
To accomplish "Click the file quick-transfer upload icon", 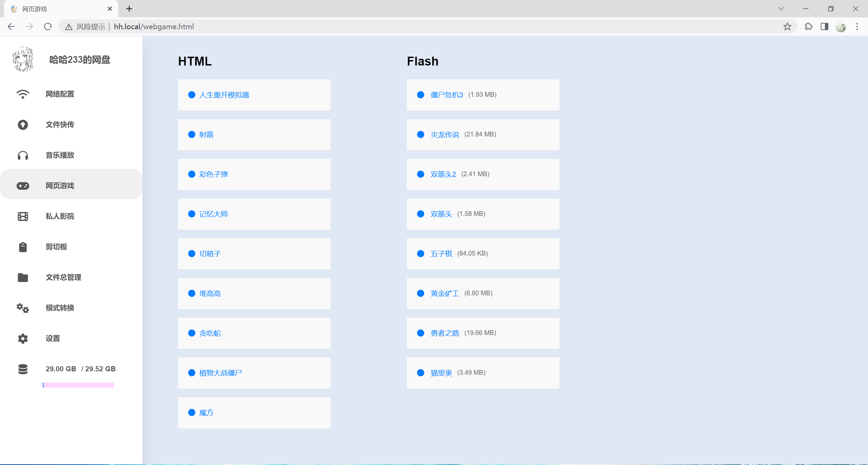I will tap(23, 125).
